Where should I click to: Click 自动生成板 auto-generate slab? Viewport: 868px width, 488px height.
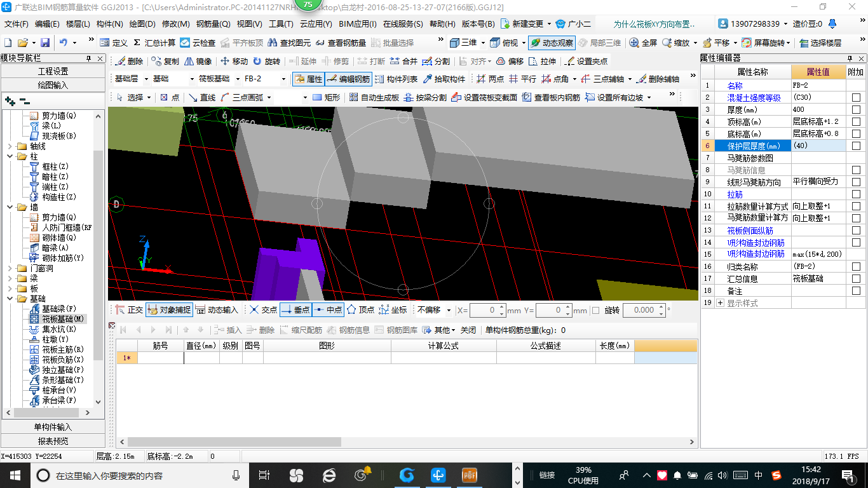(374, 97)
